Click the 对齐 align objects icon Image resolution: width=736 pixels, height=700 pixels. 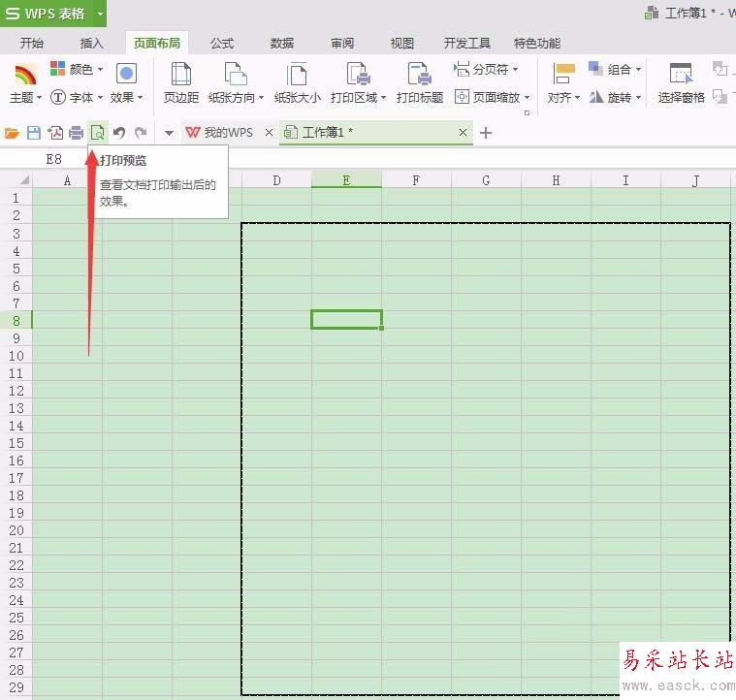[x=563, y=74]
